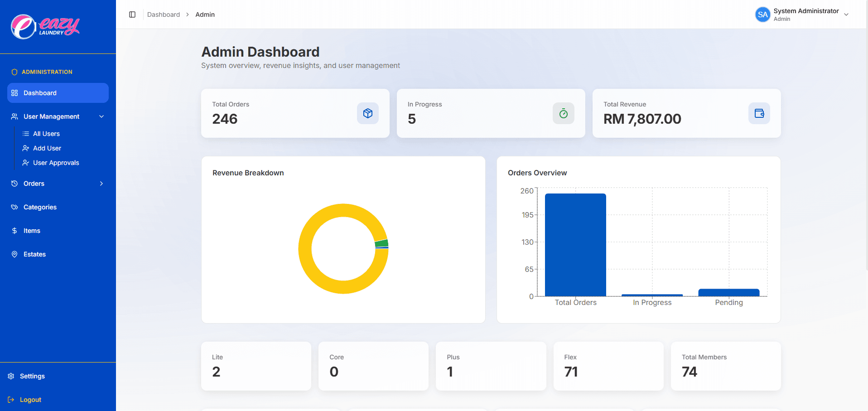Click the Estates location icon in sidebar
The width and height of the screenshot is (868, 411).
coord(14,254)
